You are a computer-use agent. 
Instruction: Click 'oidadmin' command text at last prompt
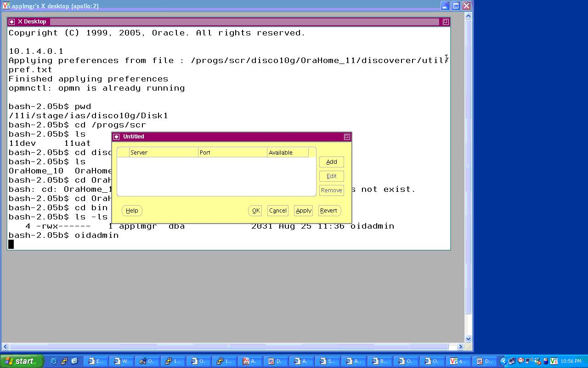pyautogui.click(x=96, y=235)
